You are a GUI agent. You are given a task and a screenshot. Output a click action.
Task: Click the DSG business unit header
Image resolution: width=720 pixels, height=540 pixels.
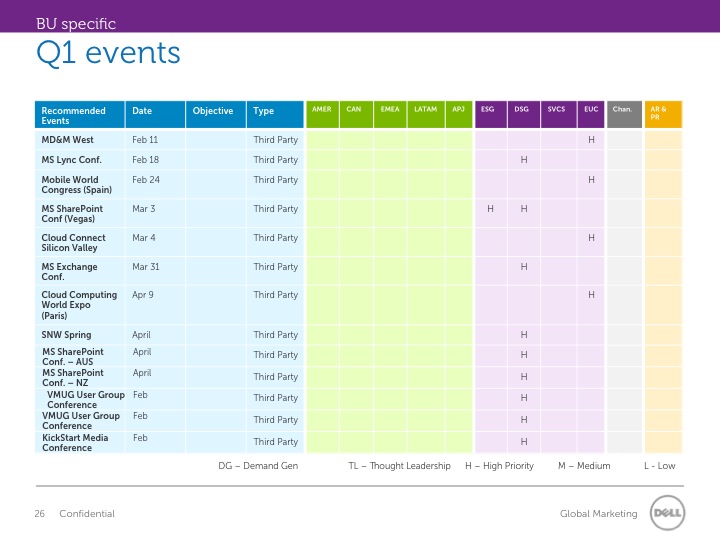coord(524,115)
